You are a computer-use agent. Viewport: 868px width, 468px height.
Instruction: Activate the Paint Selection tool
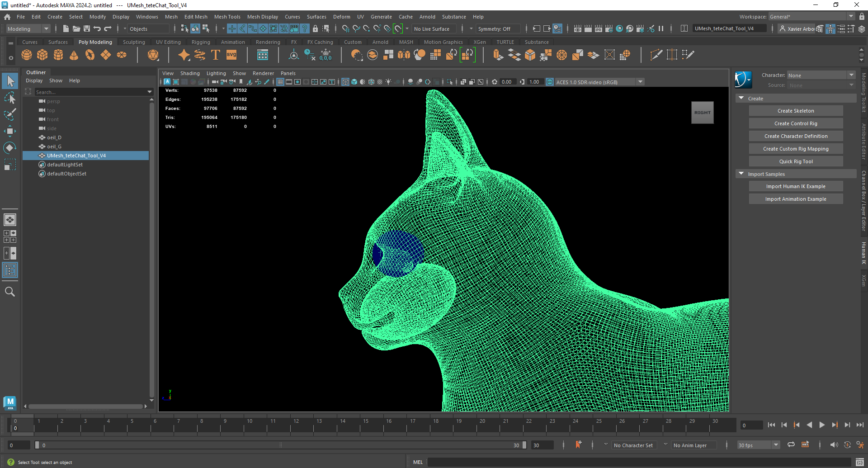pos(10,114)
